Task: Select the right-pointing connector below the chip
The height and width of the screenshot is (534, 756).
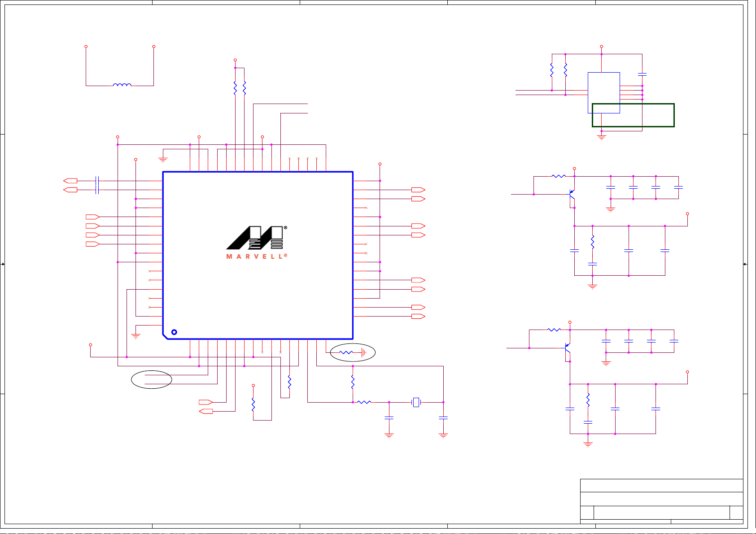Action: (x=205, y=402)
